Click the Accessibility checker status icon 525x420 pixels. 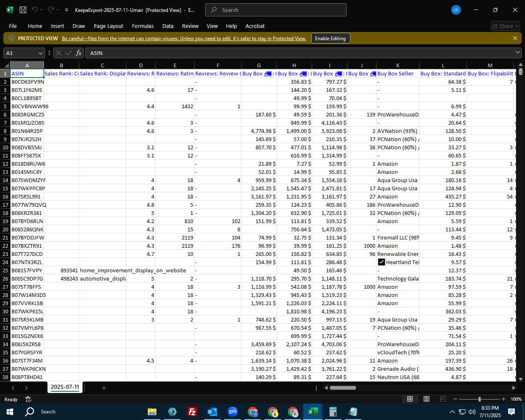click(28, 399)
